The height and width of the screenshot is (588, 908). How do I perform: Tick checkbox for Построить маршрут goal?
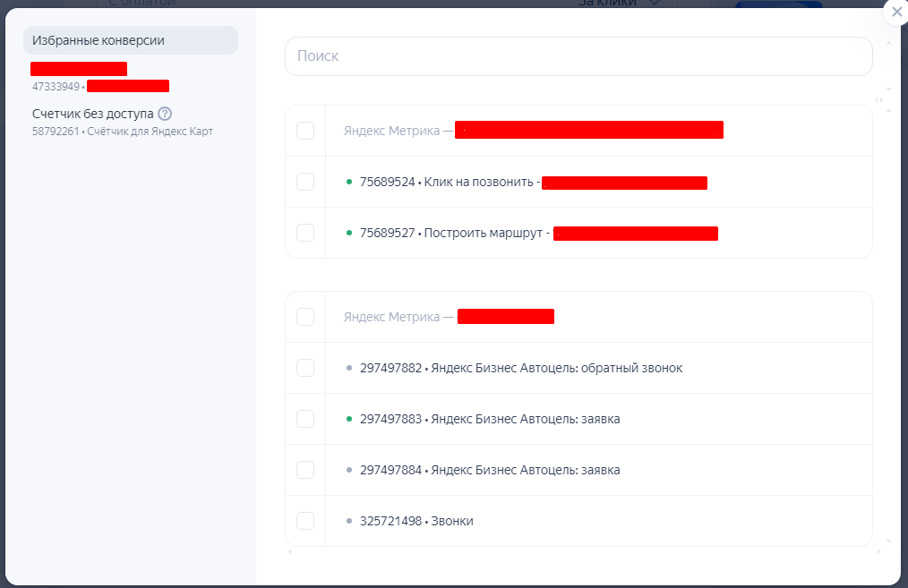pos(305,233)
